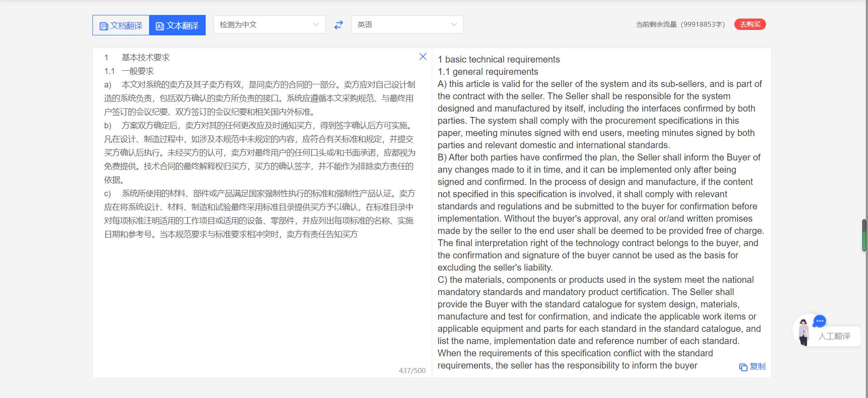
Task: Click the source heading 基本技术要求
Action: [x=145, y=58]
